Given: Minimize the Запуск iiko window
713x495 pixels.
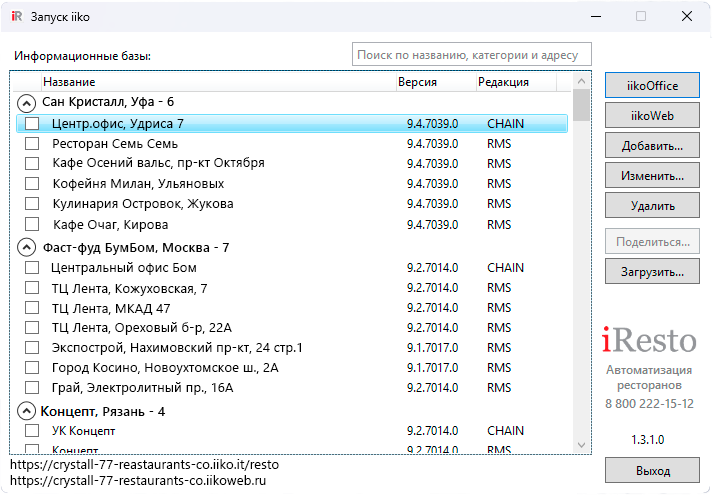Looking at the screenshot, I should [x=596, y=16].
